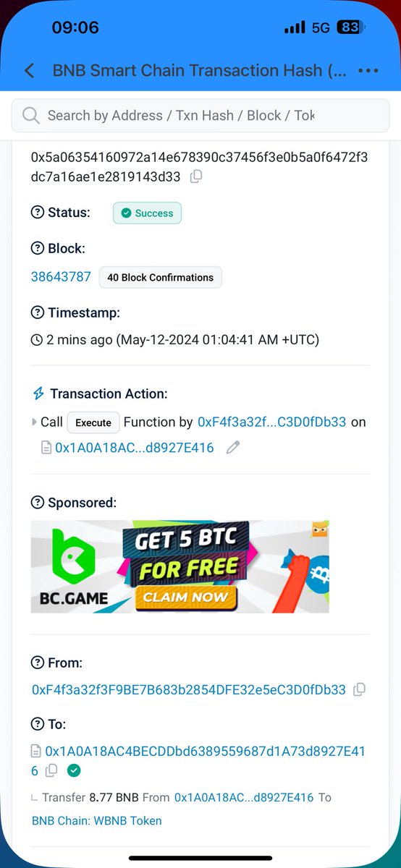Image resolution: width=401 pixels, height=868 pixels.
Task: Tap the Timestamp help question icon
Action: point(37,312)
